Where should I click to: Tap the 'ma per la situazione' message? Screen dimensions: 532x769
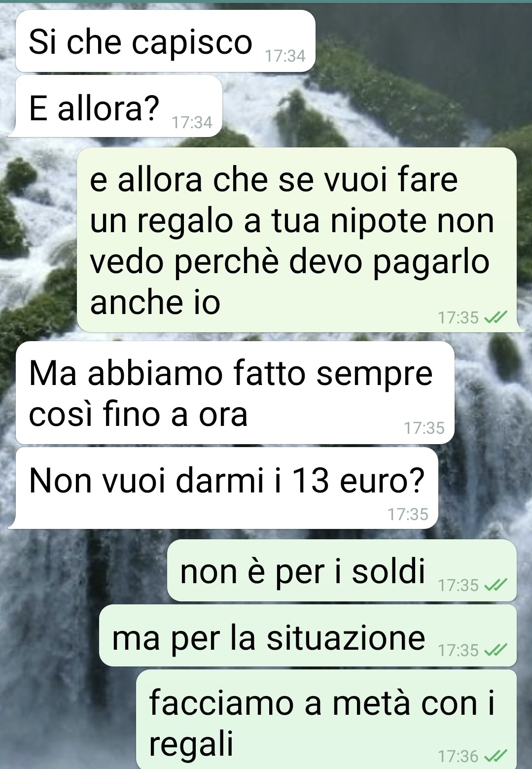pyautogui.click(x=308, y=636)
